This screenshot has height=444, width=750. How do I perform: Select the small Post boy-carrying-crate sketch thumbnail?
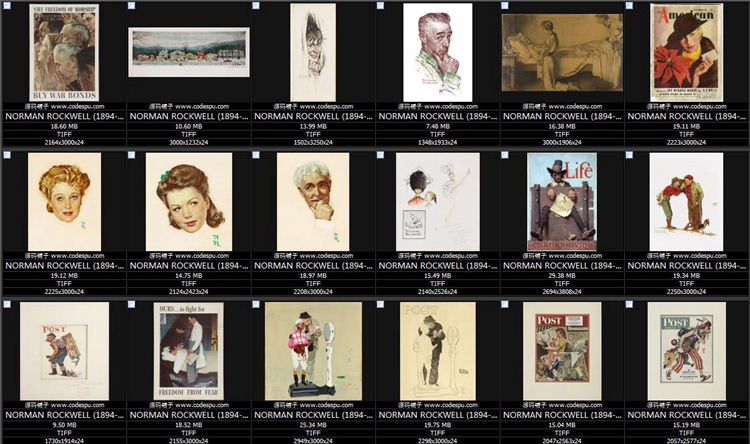click(65, 351)
